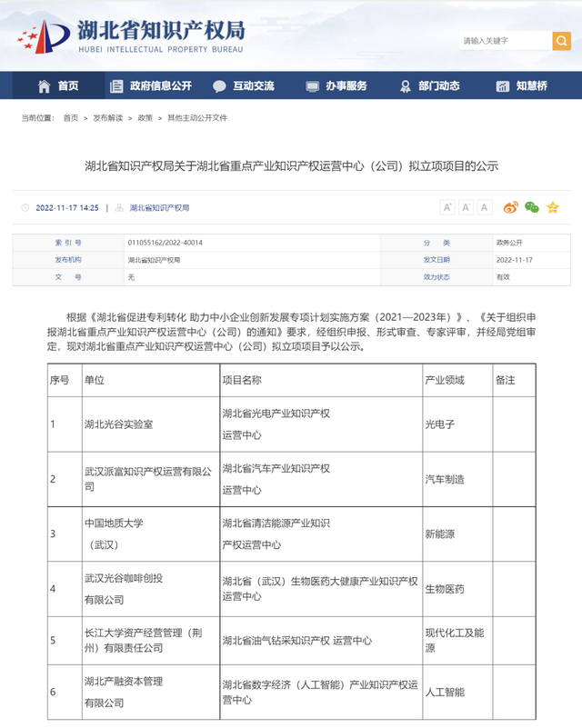The height and width of the screenshot is (728, 582).
Task: Click the orange search magnifier button
Action: [x=561, y=41]
